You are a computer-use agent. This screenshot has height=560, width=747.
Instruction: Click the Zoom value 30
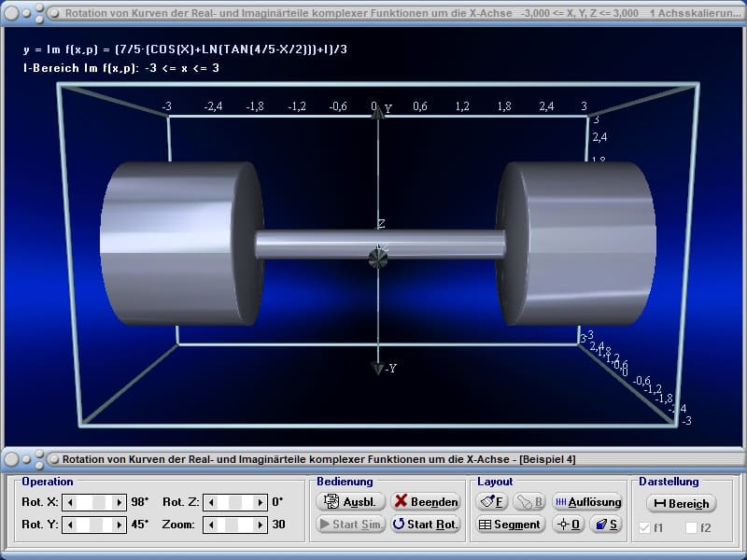tap(278, 525)
